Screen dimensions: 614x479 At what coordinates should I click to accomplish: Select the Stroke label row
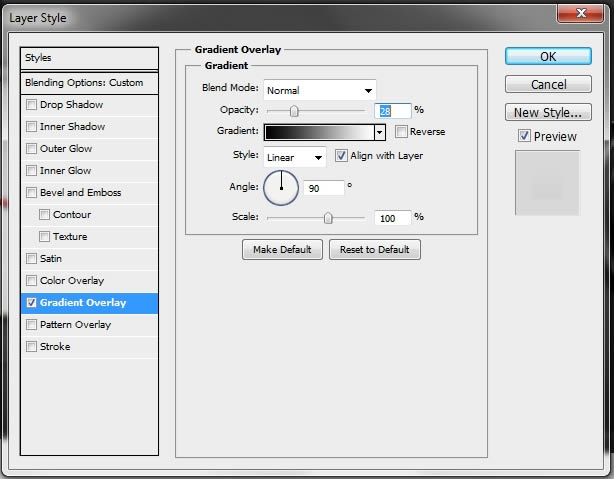point(55,347)
